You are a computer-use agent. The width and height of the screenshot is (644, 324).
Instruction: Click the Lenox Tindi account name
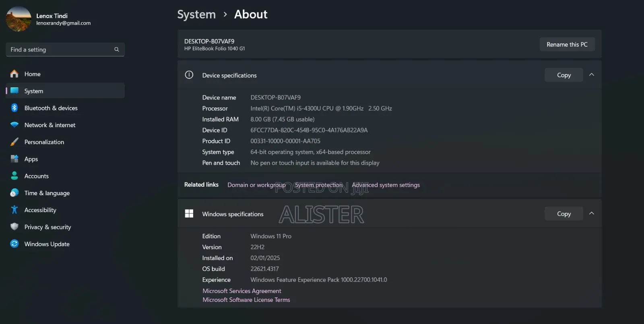point(52,16)
